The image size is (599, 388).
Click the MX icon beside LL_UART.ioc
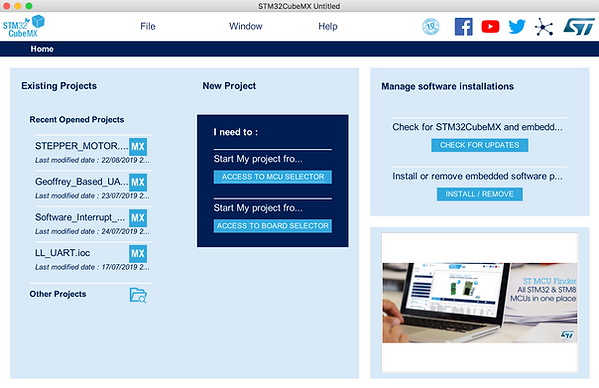pyautogui.click(x=138, y=254)
